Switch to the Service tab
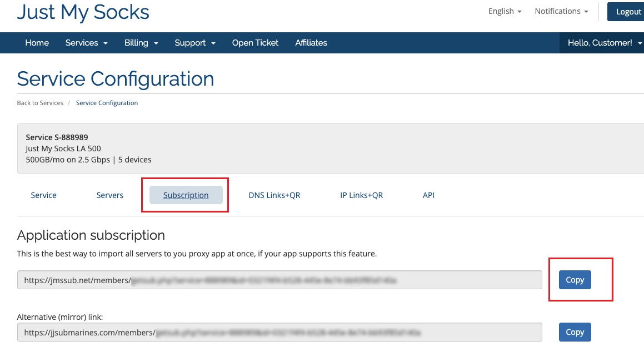The width and height of the screenshot is (644, 356). click(43, 195)
